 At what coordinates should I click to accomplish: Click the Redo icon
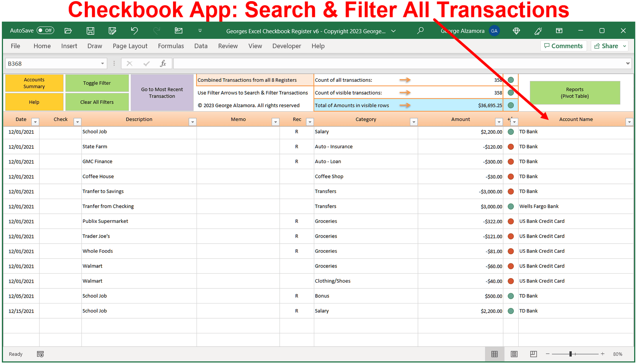[156, 31]
